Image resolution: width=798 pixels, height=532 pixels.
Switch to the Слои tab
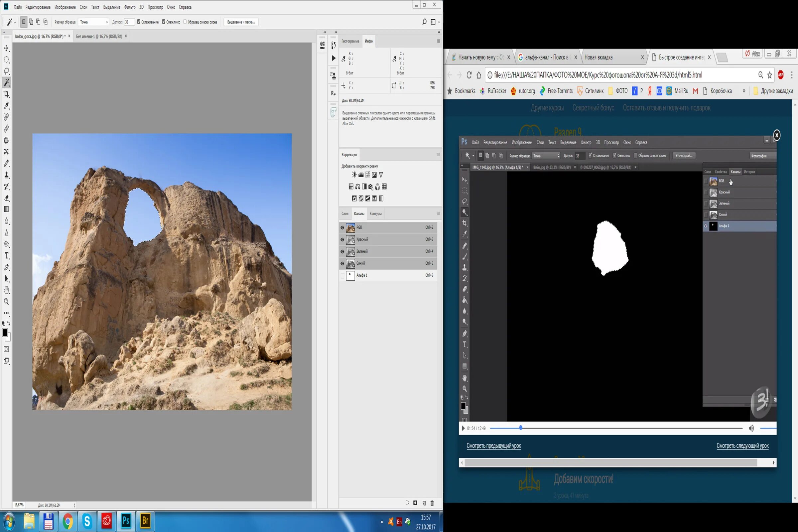pyautogui.click(x=345, y=214)
